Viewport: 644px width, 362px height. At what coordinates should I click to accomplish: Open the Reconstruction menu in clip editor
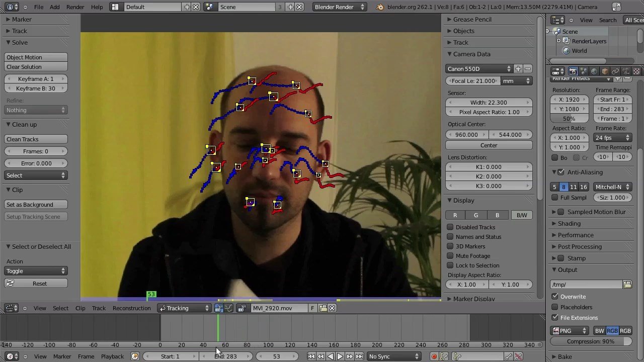click(x=131, y=308)
